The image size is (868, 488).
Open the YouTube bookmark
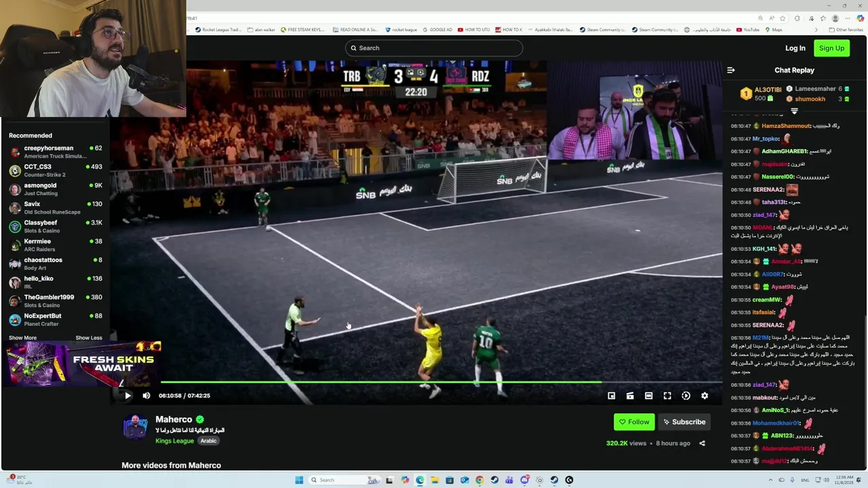(x=747, y=30)
